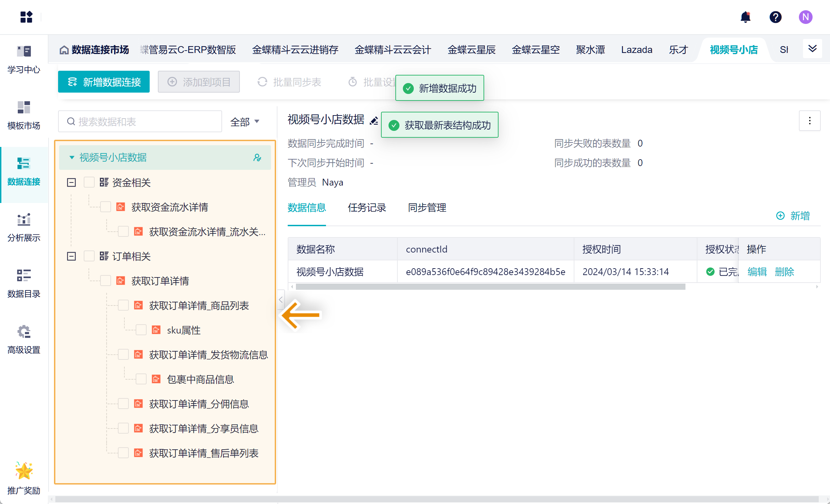Open the app grid menu icon

click(x=26, y=17)
